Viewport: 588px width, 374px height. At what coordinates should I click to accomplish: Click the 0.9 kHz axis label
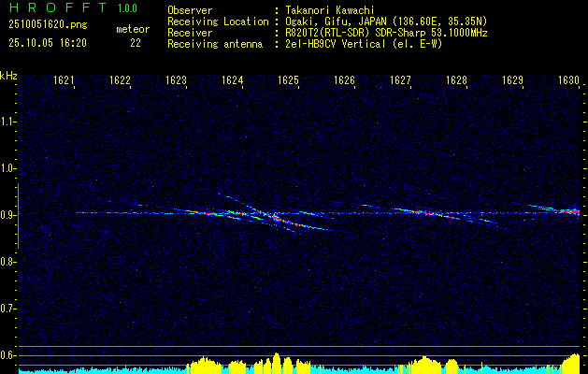(x=7, y=215)
